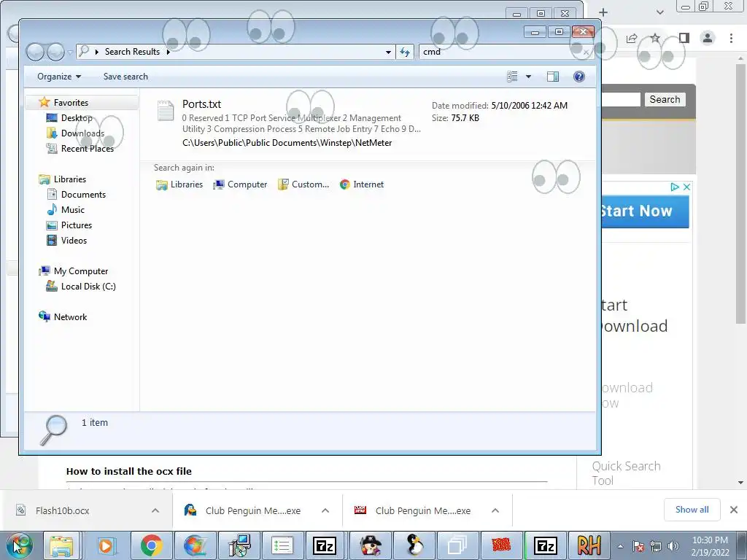
Task: Open Recent Places in Favorites
Action: (87, 149)
